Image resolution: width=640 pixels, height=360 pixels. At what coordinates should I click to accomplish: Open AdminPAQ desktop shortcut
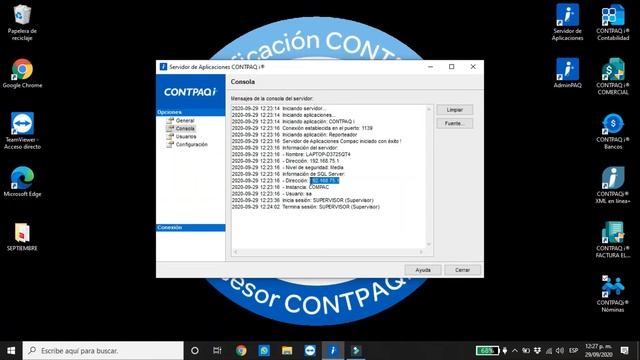click(x=567, y=73)
